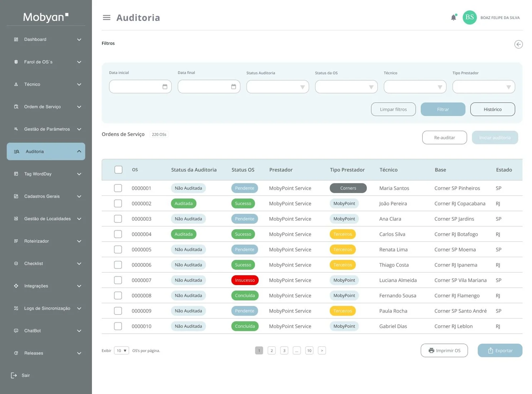Check the box for OS 0000009

pyautogui.click(x=118, y=311)
